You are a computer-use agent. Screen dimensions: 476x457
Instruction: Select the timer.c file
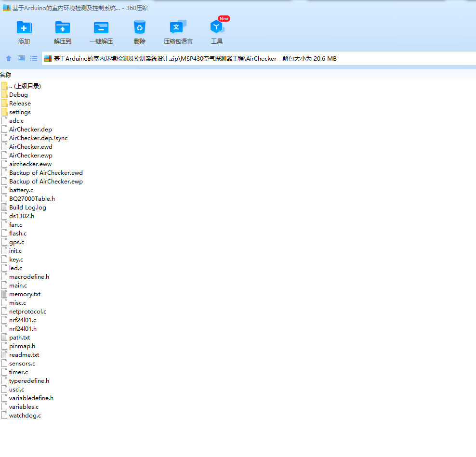point(15,372)
